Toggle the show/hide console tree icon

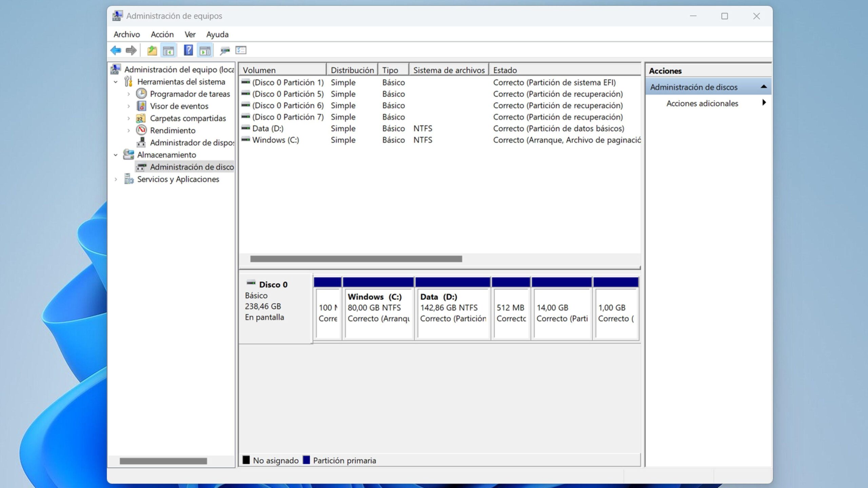click(169, 50)
